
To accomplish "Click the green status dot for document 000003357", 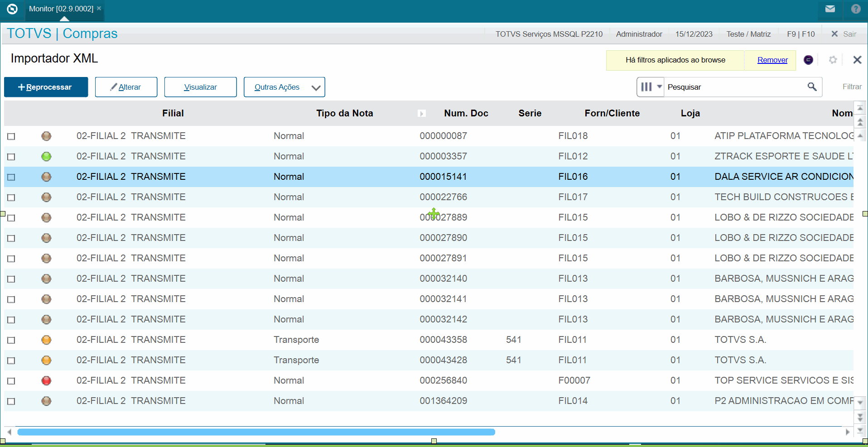I will point(46,156).
